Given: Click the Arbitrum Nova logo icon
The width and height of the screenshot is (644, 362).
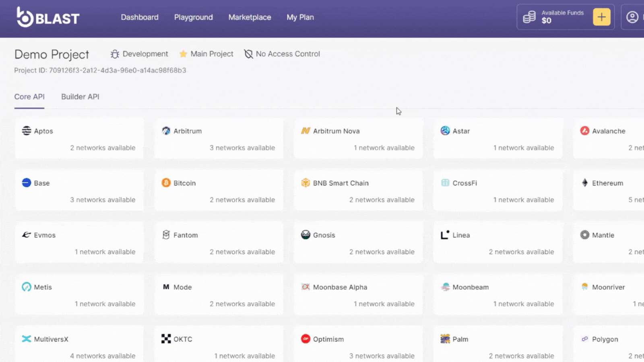Looking at the screenshot, I should tap(305, 131).
